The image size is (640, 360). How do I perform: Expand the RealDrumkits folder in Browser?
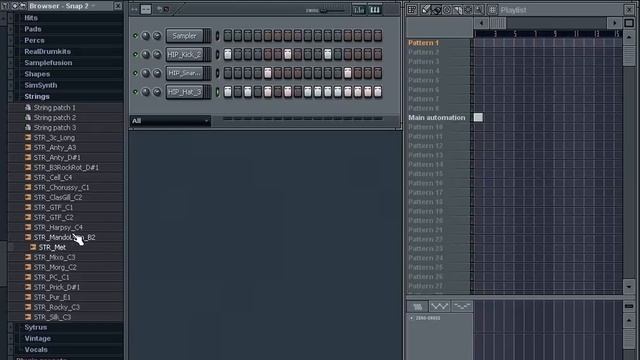[x=47, y=51]
